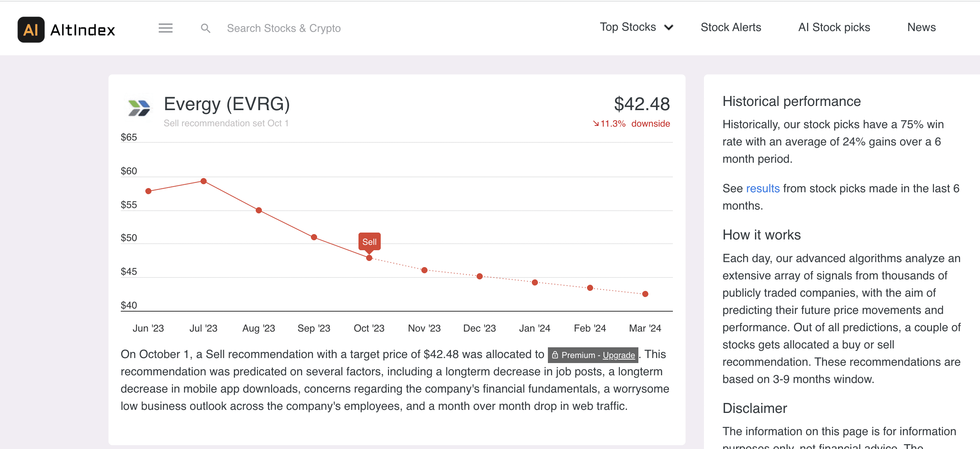This screenshot has height=449, width=980.
Task: Open the News page
Action: [921, 27]
